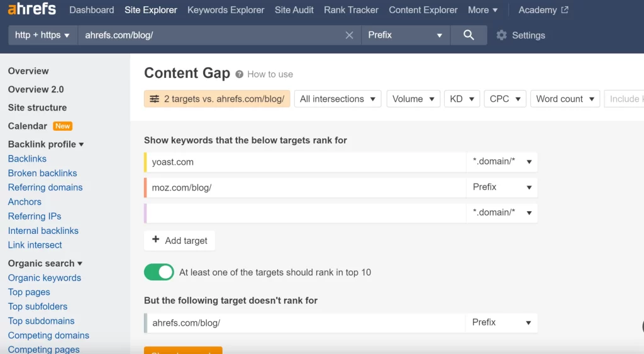
Task: Open the Word count filter dropdown
Action: [565, 99]
